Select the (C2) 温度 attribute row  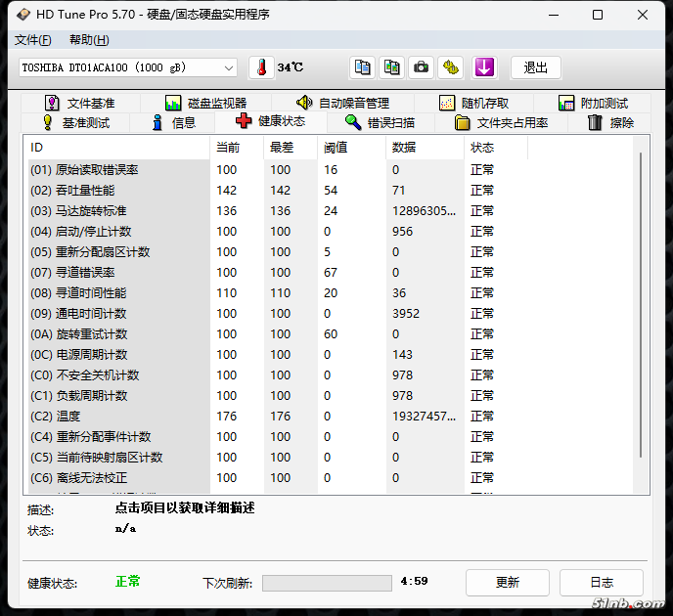pyautogui.click(x=117, y=417)
